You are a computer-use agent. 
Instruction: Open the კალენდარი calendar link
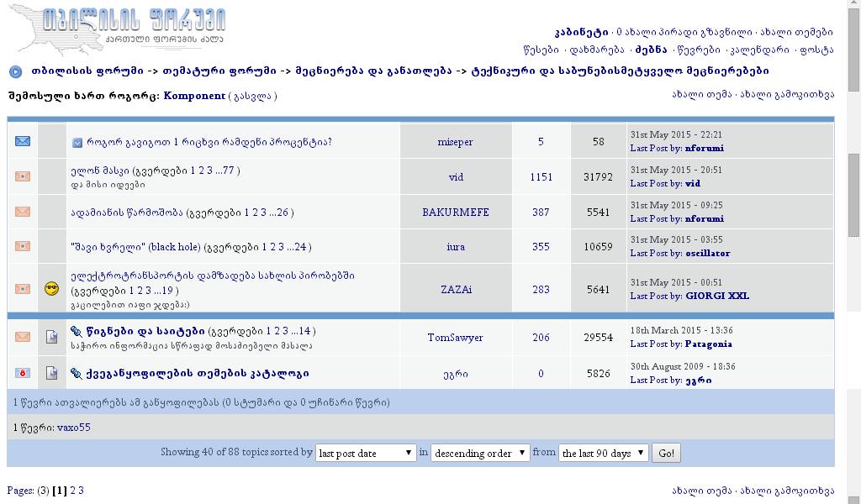(x=760, y=50)
